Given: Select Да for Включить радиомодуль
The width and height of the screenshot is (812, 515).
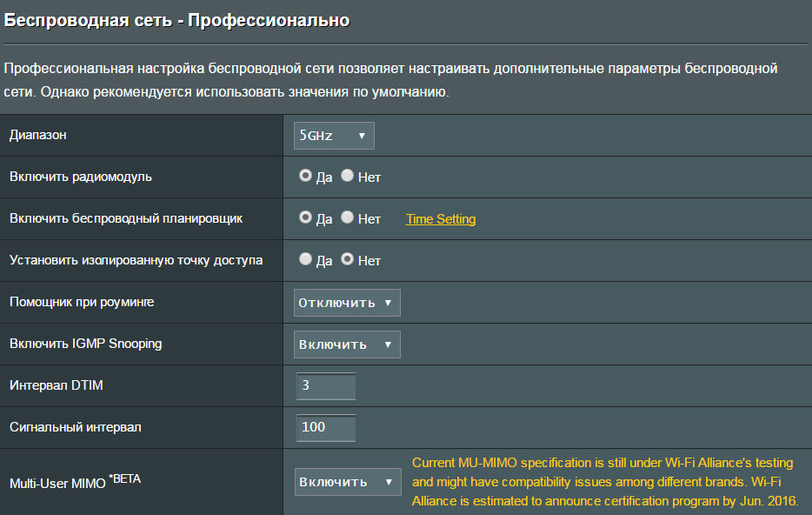Looking at the screenshot, I should coord(305,176).
